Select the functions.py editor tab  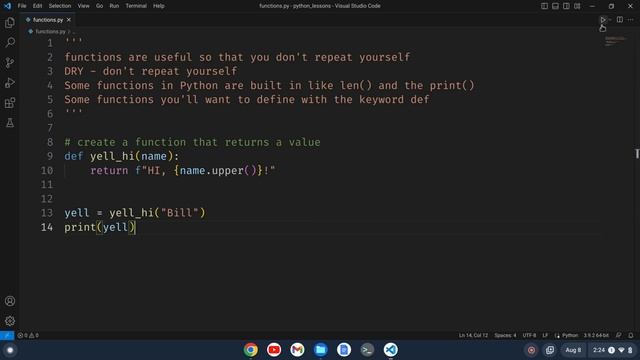(47, 20)
